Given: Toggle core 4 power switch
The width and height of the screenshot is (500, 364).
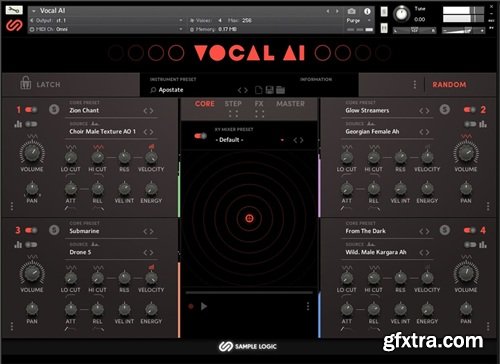Looking at the screenshot, I should click(x=470, y=230).
